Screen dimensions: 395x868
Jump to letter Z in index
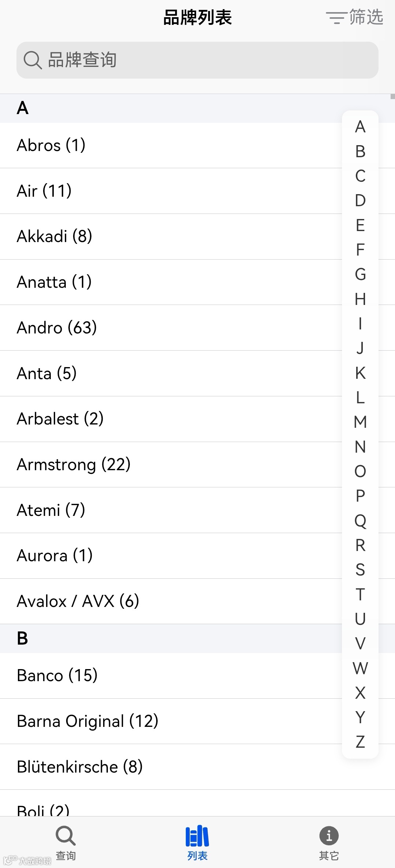pos(360,742)
